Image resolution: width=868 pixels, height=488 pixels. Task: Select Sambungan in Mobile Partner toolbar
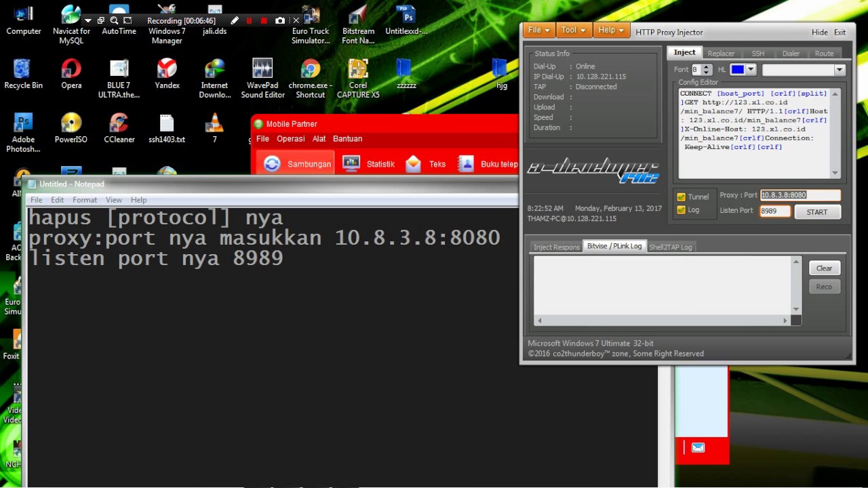click(x=297, y=163)
